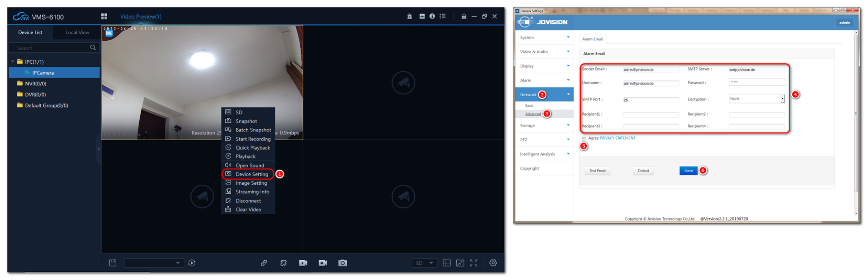
Task: Click the lock screen padlock icon
Action: [464, 16]
